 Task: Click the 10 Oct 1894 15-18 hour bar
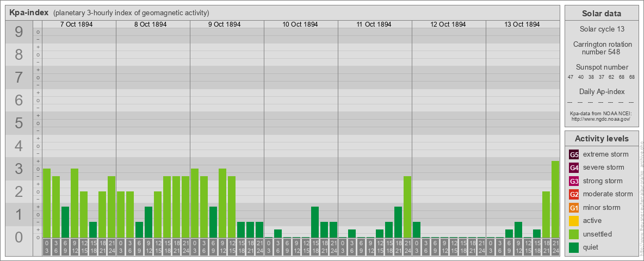click(x=314, y=222)
